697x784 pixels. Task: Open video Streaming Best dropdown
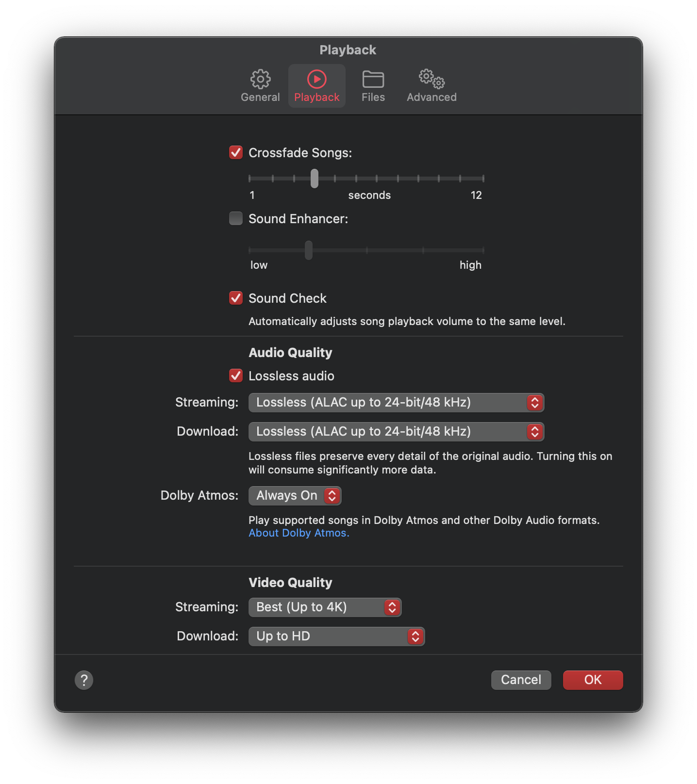tap(325, 607)
